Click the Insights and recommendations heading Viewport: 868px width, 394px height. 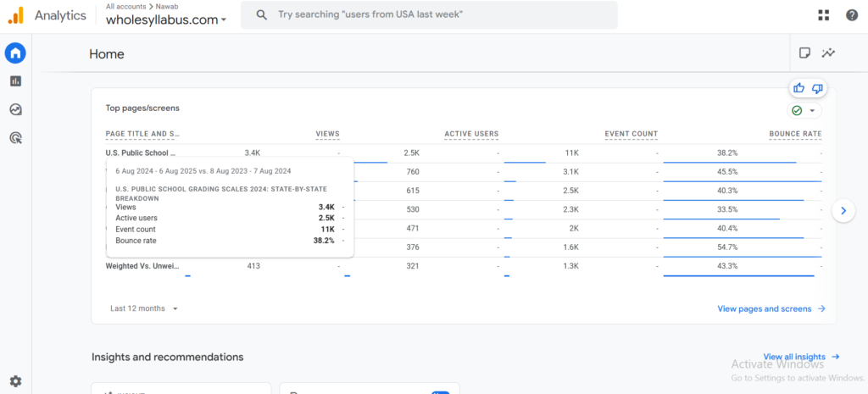167,357
